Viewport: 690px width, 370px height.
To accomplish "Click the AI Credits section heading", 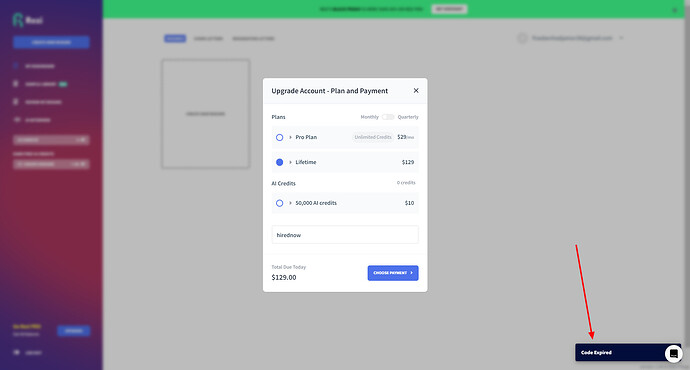I will 283,183.
